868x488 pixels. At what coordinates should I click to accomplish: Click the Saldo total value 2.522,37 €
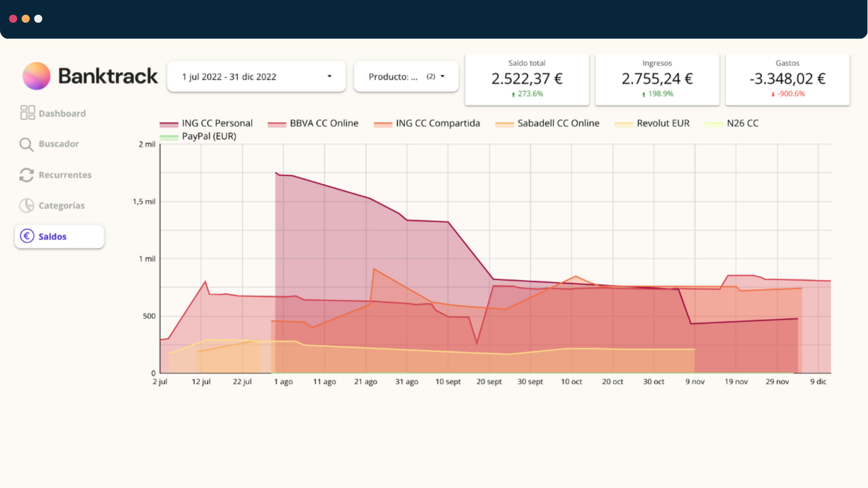point(527,78)
